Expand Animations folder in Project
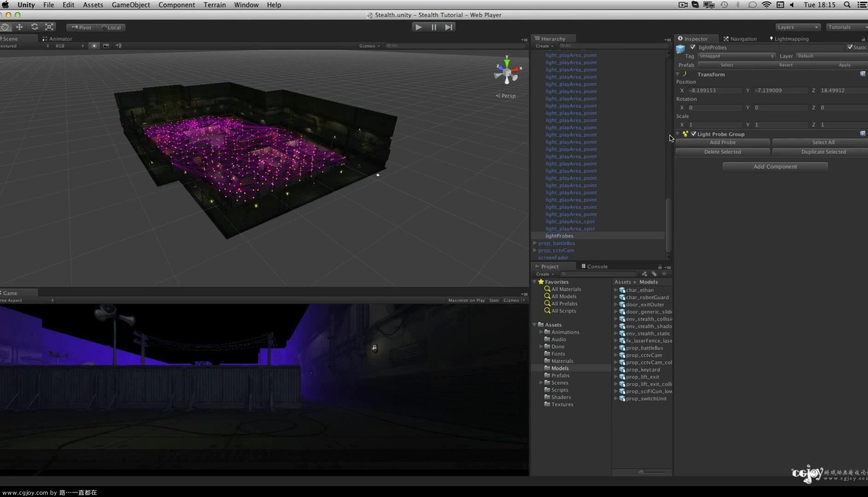The height and width of the screenshot is (497, 868). tap(541, 332)
